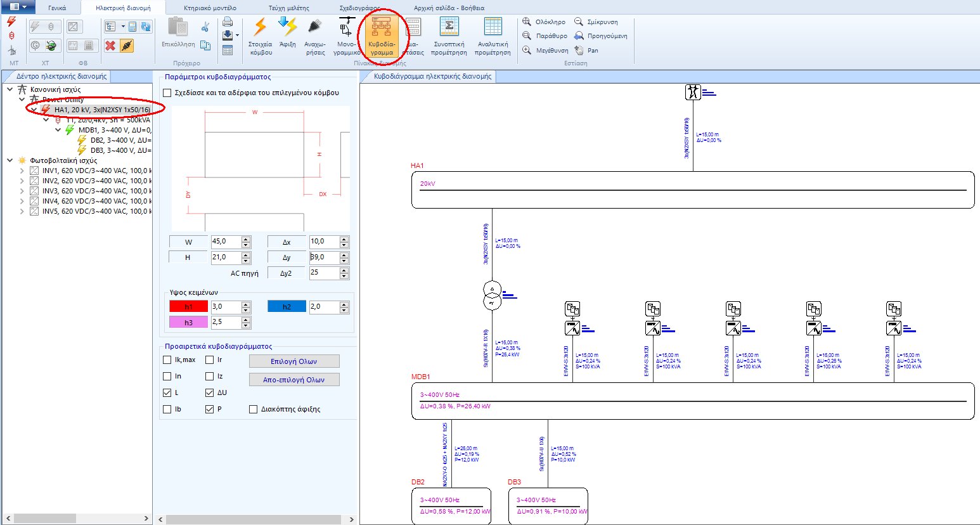Open the Κυβοδιάγραμμα block diagram tool
Screen dimensions: 980x525
(x=381, y=35)
